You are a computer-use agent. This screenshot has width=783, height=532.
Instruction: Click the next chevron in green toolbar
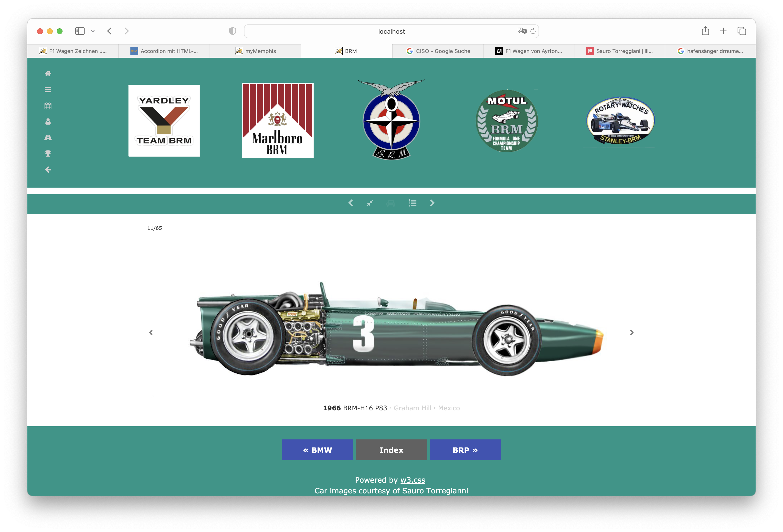[432, 203]
